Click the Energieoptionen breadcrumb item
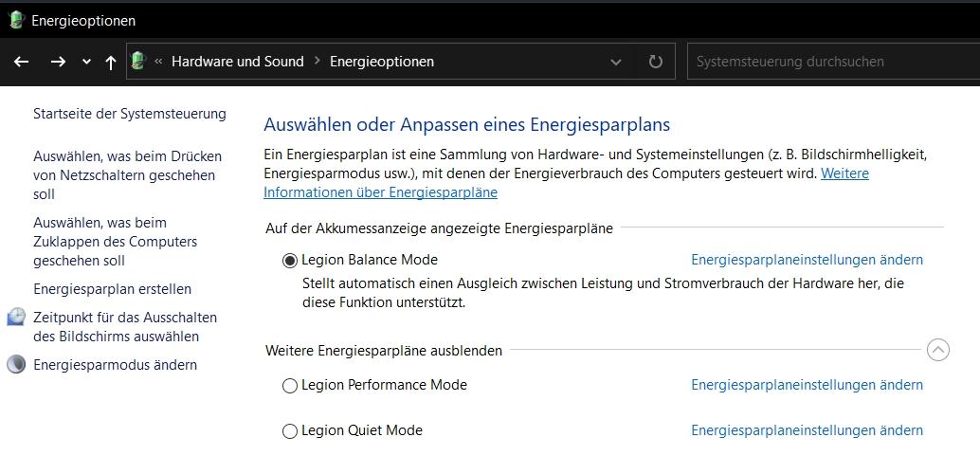980x474 pixels. (x=381, y=62)
